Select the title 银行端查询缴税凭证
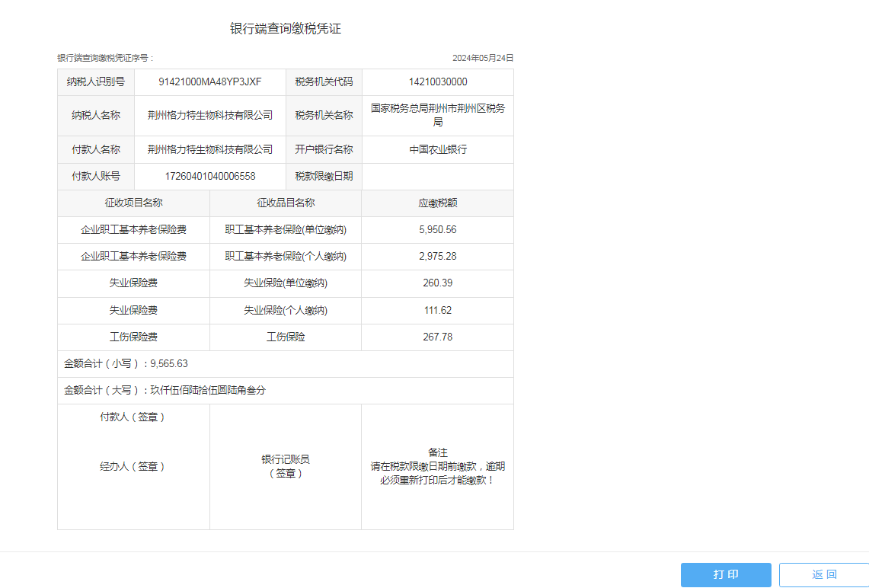The width and height of the screenshot is (869, 588). tap(286, 29)
